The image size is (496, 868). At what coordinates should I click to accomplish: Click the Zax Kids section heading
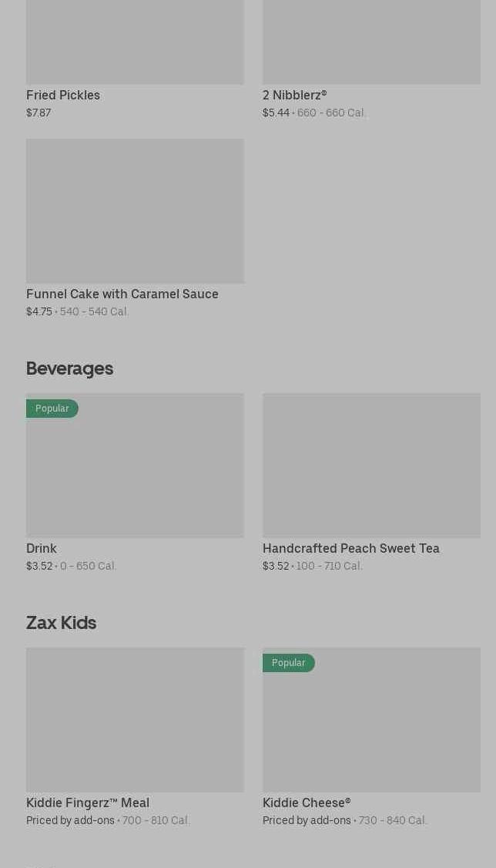pos(61,623)
